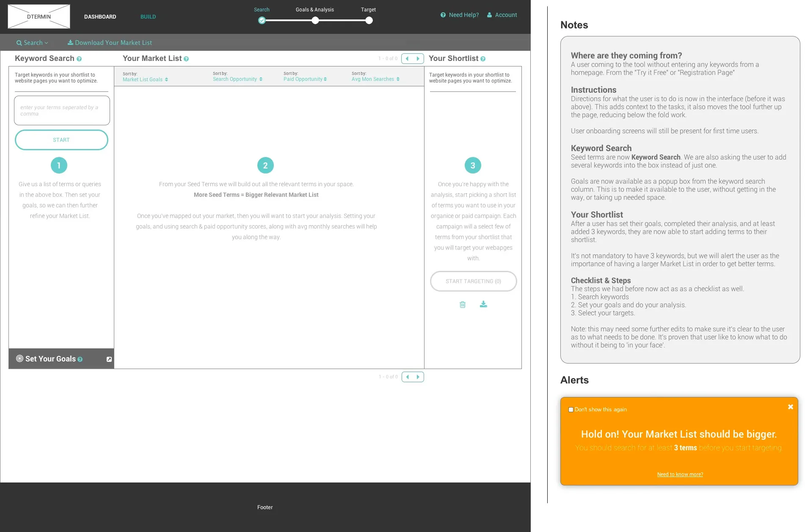Viewport: 805px width, 532px height.
Task: Click the START TARGETING (0) button
Action: tap(473, 281)
